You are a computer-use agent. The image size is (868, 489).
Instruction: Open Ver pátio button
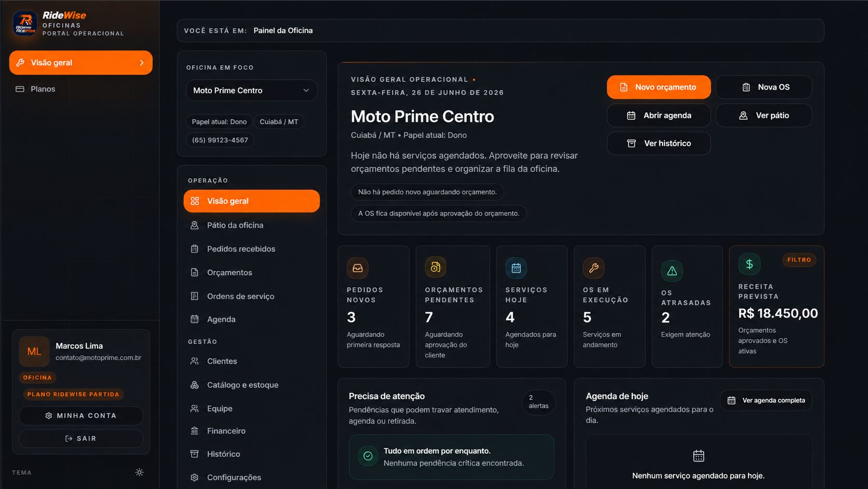coord(764,115)
